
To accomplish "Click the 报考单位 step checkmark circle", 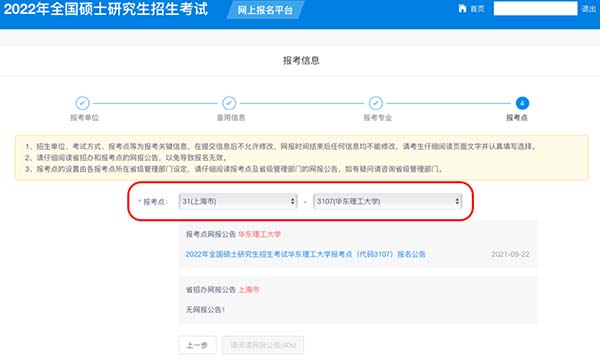I will [x=82, y=103].
